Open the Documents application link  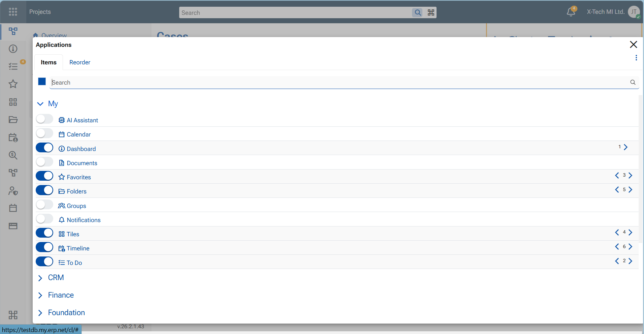click(x=82, y=163)
